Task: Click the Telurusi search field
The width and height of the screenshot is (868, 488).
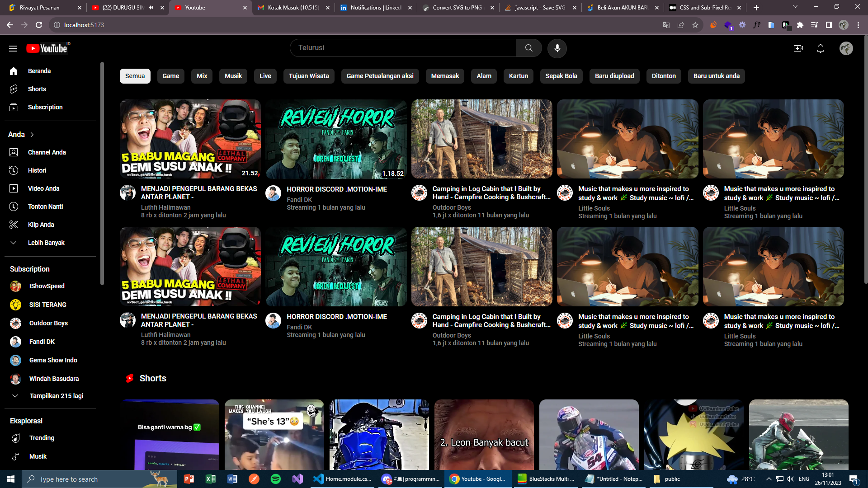Action: point(402,48)
